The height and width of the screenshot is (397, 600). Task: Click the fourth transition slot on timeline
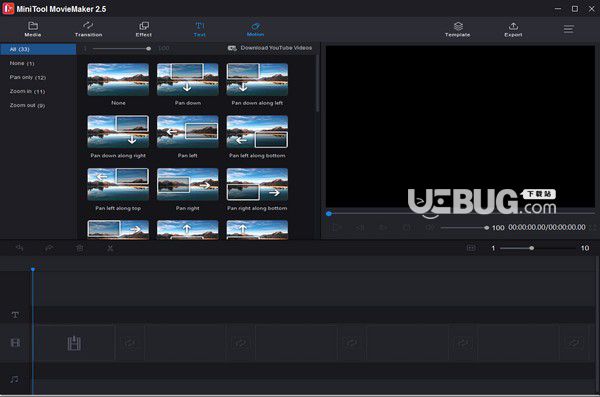tap(463, 343)
